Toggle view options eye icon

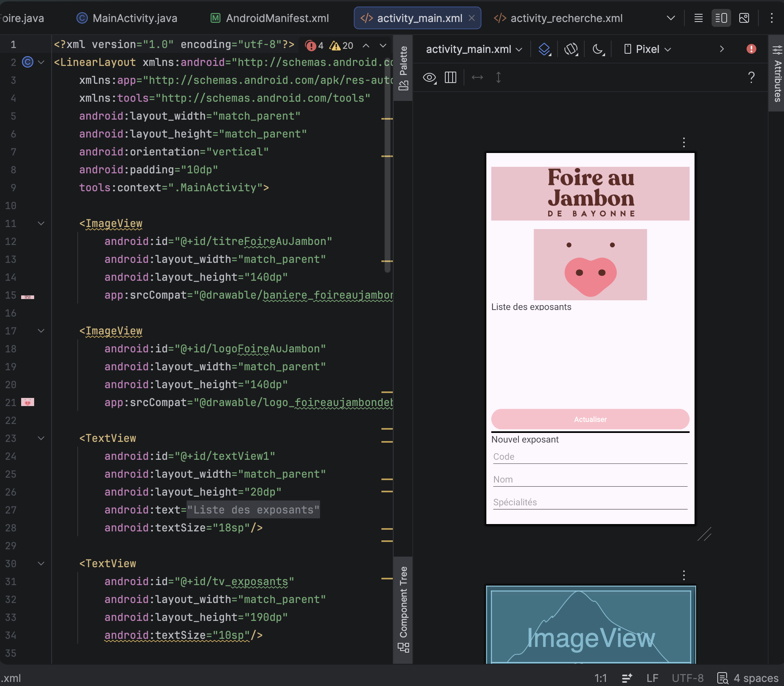click(x=430, y=77)
